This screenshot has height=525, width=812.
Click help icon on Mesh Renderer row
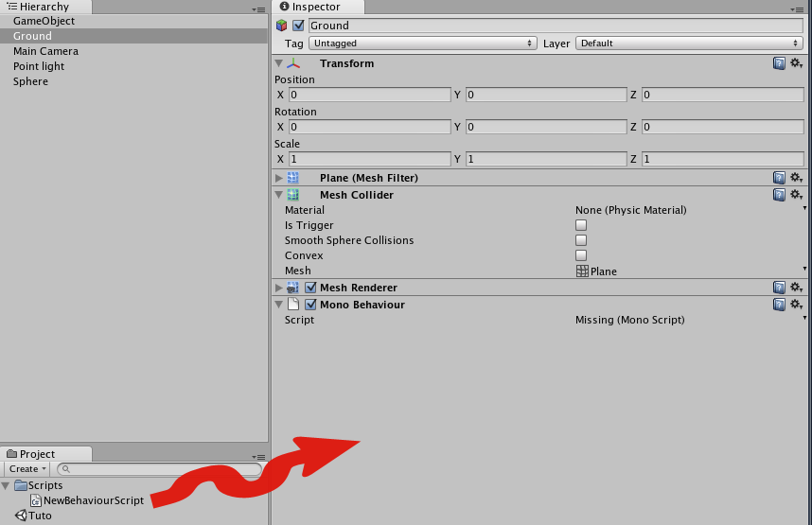coord(779,288)
